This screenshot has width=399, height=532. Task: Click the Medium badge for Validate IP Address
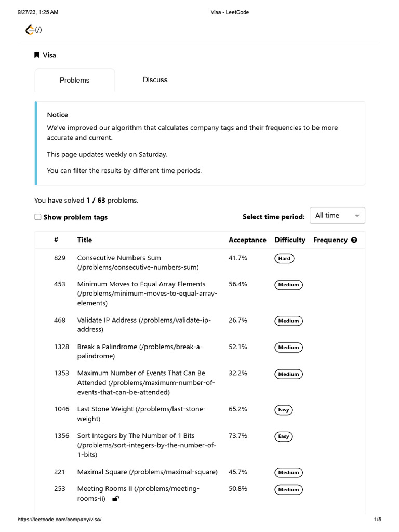288,321
